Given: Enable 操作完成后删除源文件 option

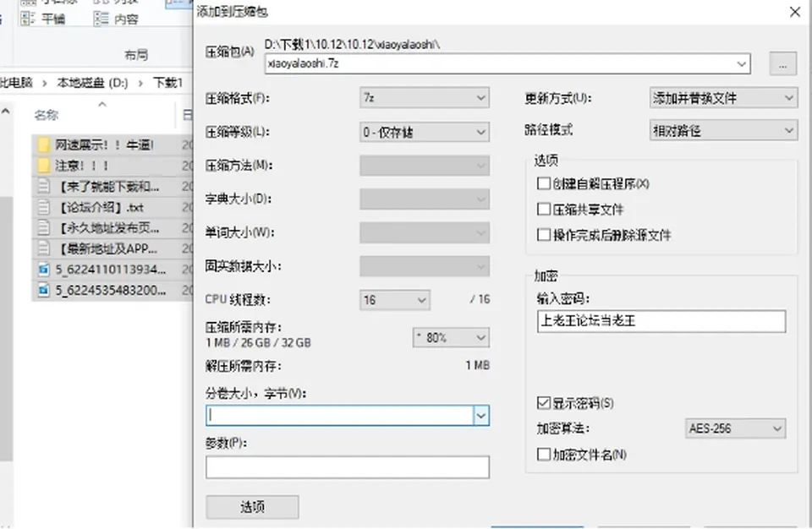Looking at the screenshot, I should tap(544, 235).
